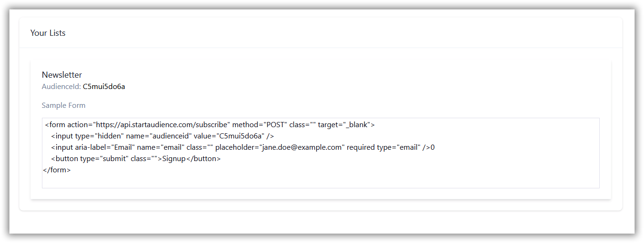Click the button type="submit" code line
The image size is (644, 243).
point(136,159)
